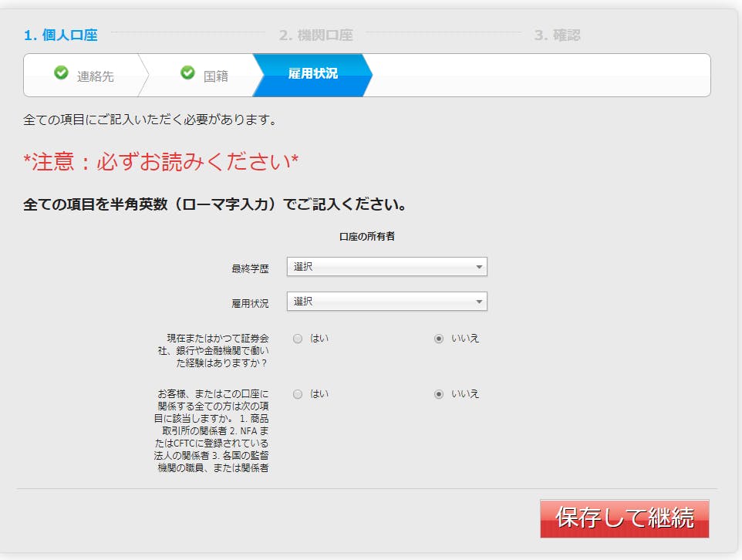742x560 pixels.
Task: Click the bold 半角英数（ローマ字入力） instruction
Action: (214, 204)
